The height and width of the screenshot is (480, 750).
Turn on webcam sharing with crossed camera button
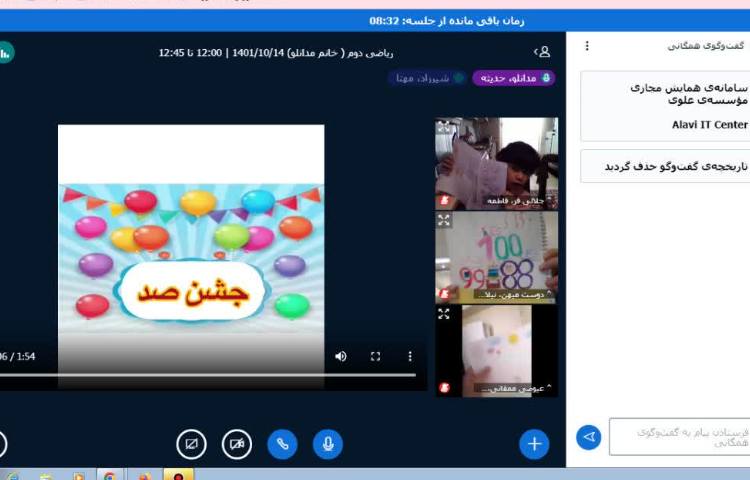tap(237, 444)
